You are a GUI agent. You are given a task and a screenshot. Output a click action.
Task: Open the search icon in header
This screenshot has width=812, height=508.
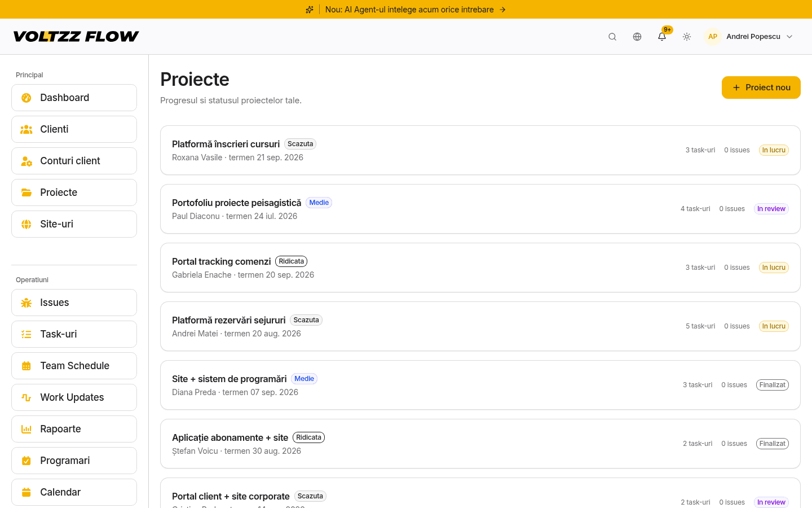(x=612, y=37)
